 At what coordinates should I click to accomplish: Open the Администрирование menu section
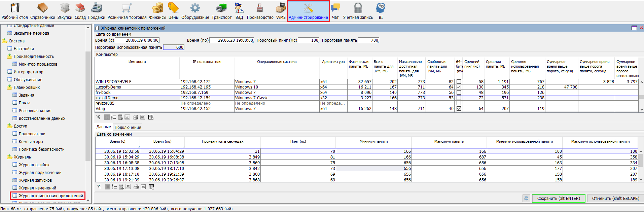point(308,11)
